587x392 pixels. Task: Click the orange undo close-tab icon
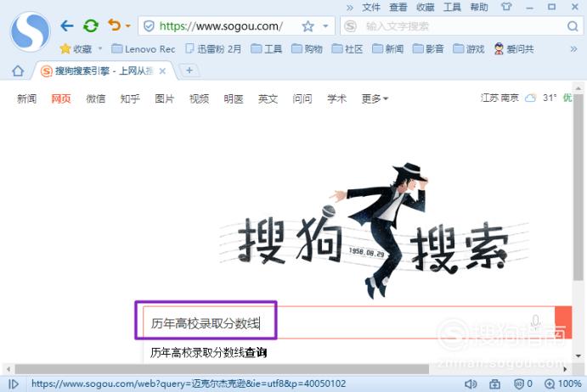115,25
